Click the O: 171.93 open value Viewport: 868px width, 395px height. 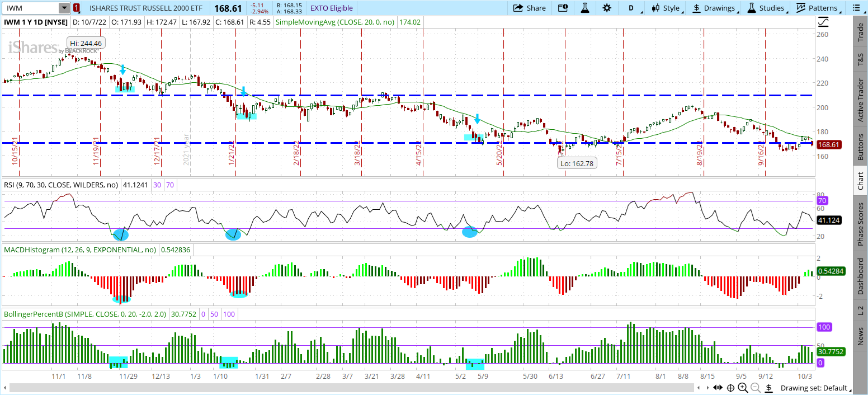point(127,22)
